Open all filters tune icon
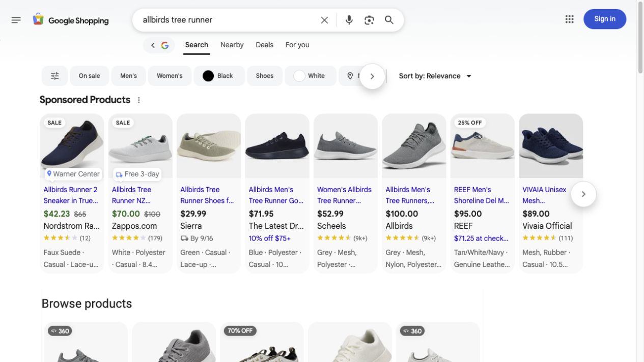The width and height of the screenshot is (644, 362). (x=55, y=76)
